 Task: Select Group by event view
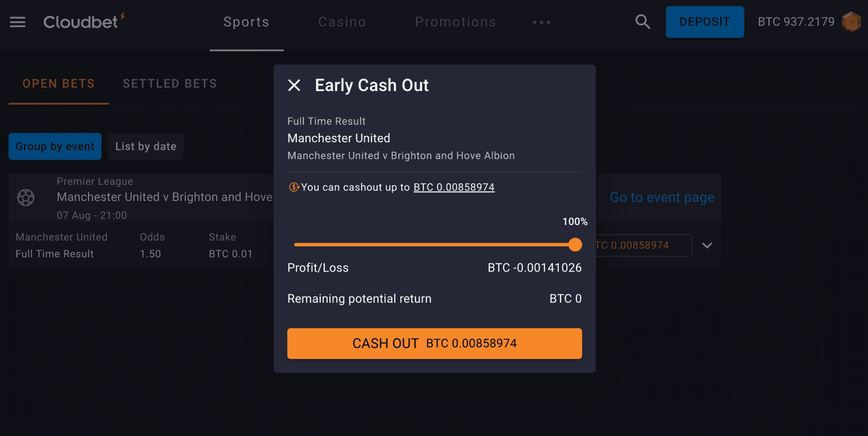55,146
